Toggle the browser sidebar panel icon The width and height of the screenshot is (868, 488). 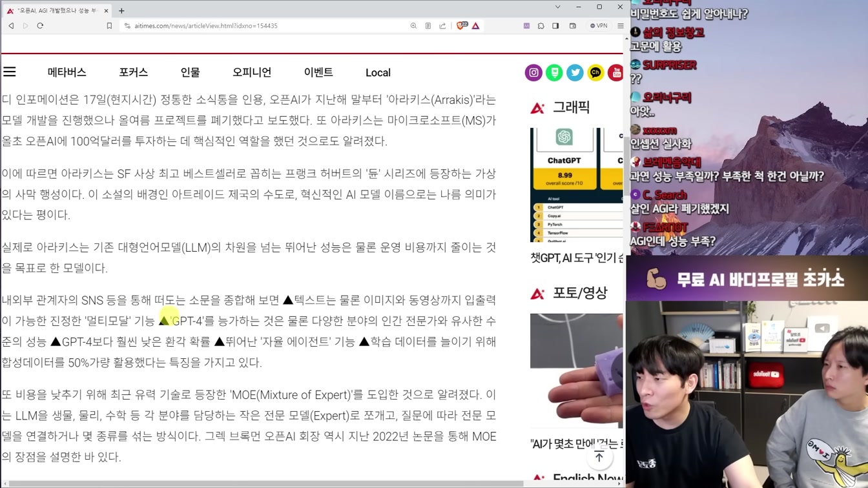tap(555, 26)
